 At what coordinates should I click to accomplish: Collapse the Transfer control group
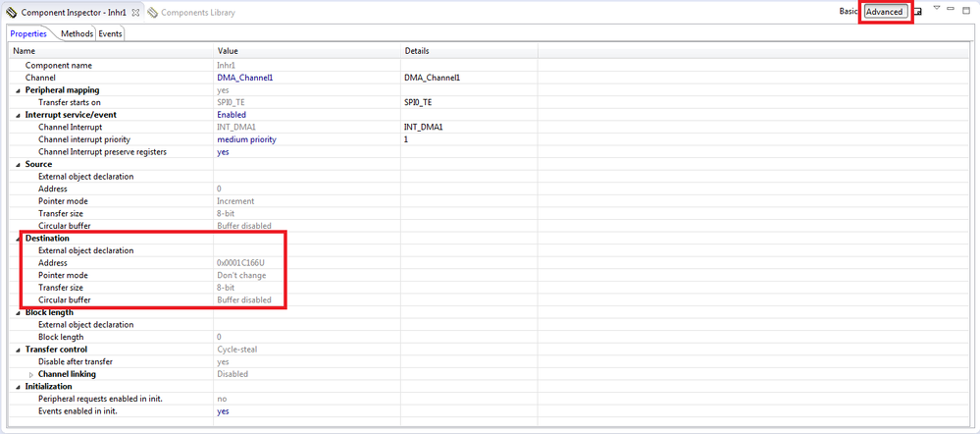18,350
